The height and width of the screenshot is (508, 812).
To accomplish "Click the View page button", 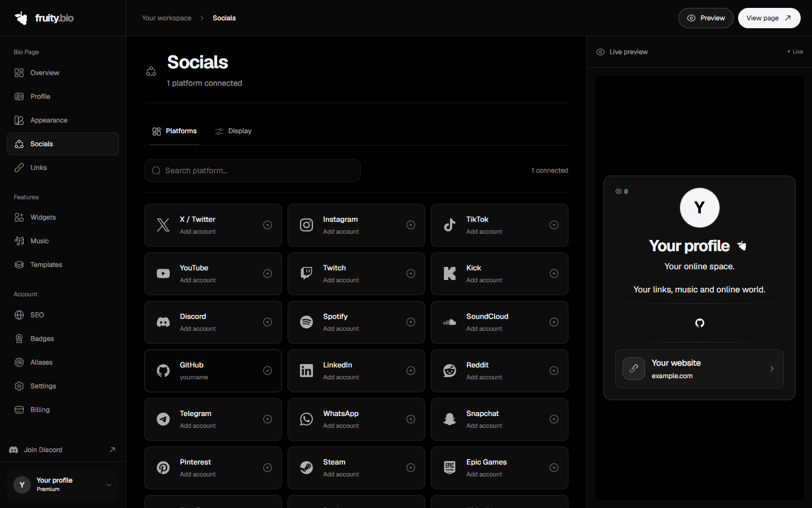I will pyautogui.click(x=769, y=18).
